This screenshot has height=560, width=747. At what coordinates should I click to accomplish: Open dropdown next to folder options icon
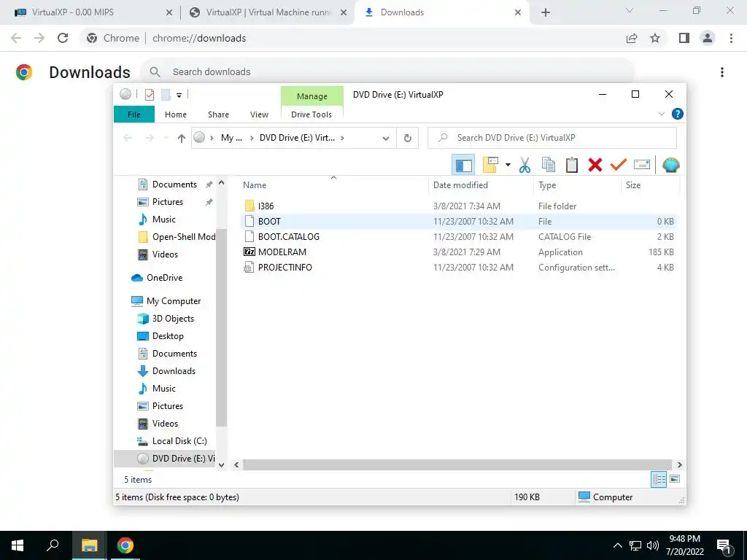[x=508, y=166]
